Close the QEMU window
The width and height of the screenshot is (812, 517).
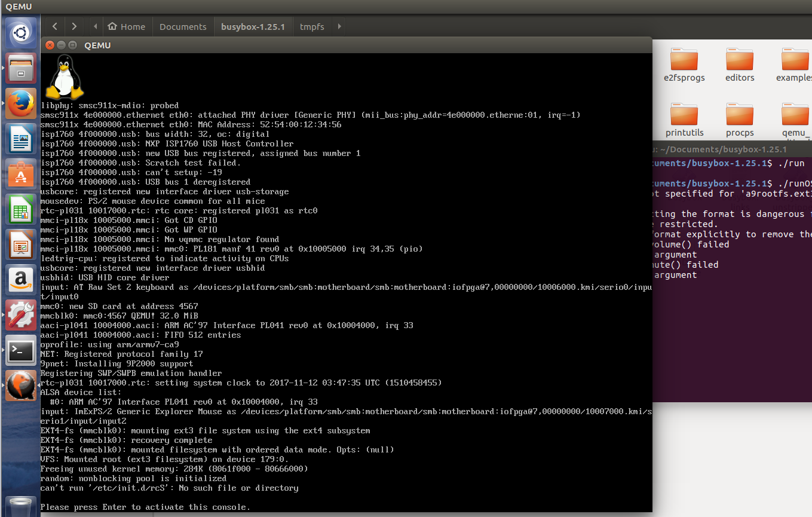coord(50,45)
